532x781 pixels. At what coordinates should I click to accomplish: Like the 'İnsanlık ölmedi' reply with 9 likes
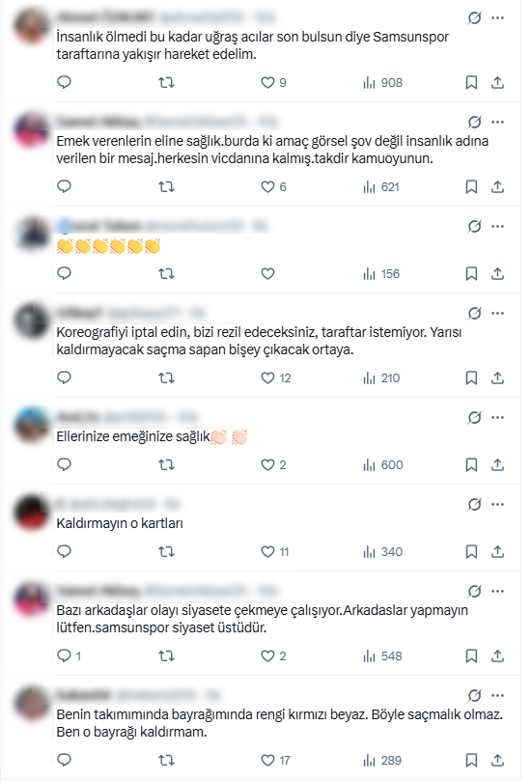(x=273, y=83)
